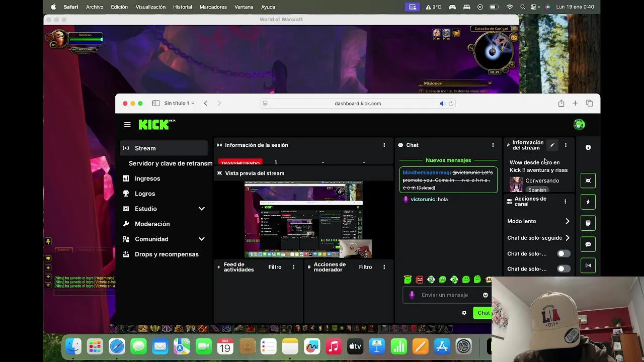Toggle Safari sidebar button
This screenshot has width=644, height=362.
click(x=156, y=103)
